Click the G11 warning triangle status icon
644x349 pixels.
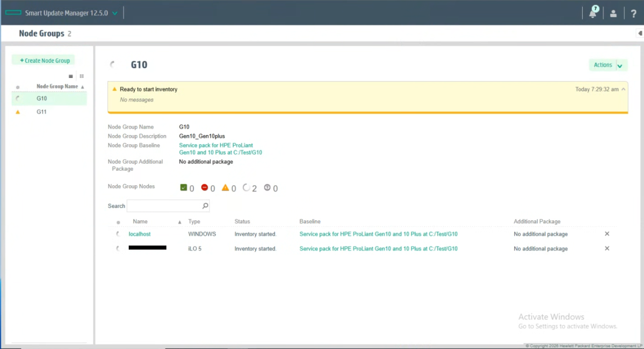tap(18, 112)
